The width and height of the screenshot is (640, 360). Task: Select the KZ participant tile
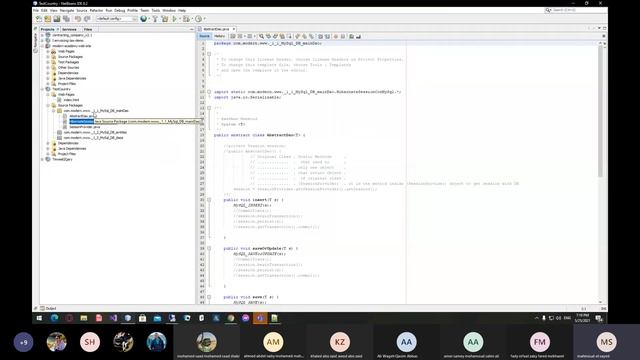(340, 342)
